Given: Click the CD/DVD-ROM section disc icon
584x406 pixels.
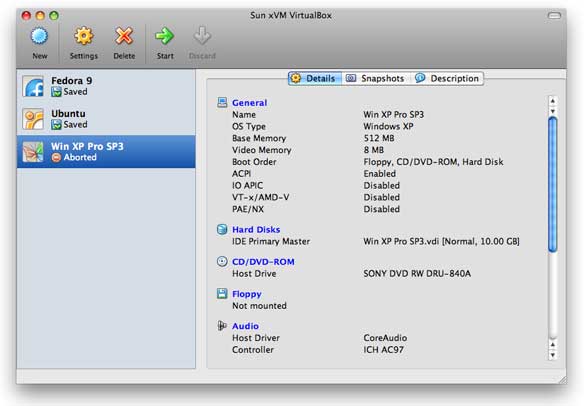Looking at the screenshot, I should point(222,261).
